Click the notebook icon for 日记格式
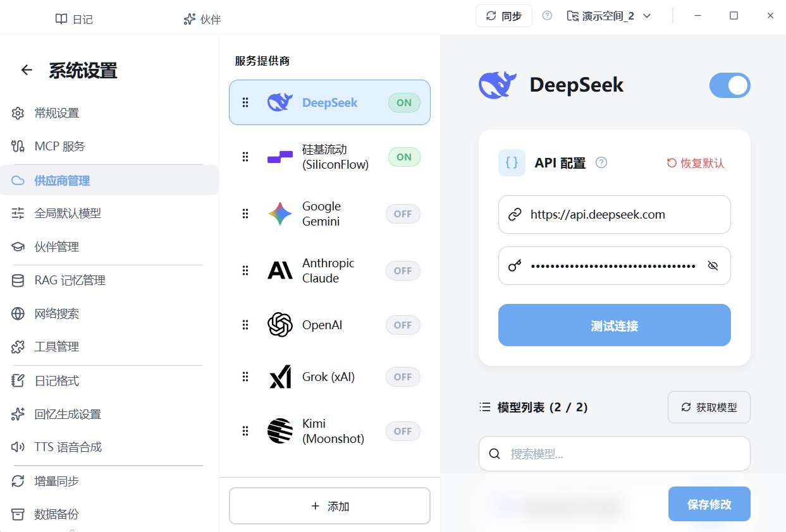Screen dimensions: 786x532 (18, 381)
